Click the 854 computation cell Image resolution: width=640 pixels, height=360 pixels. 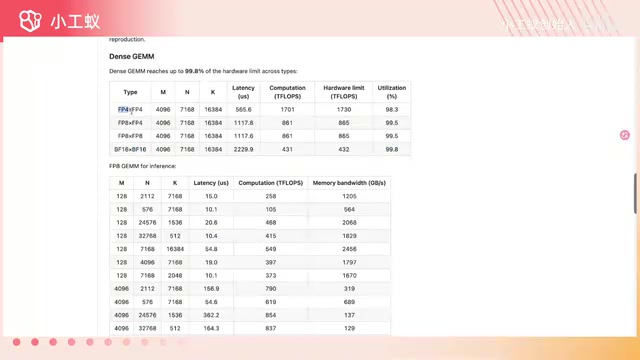click(271, 315)
